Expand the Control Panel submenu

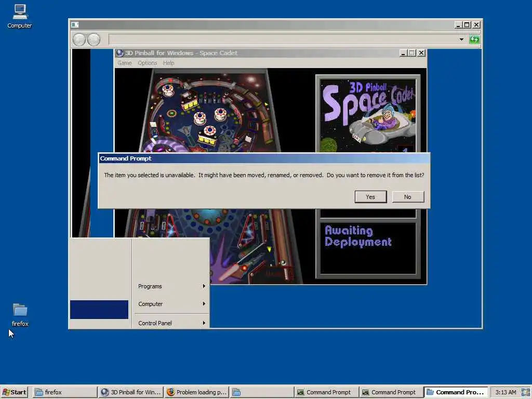click(171, 323)
